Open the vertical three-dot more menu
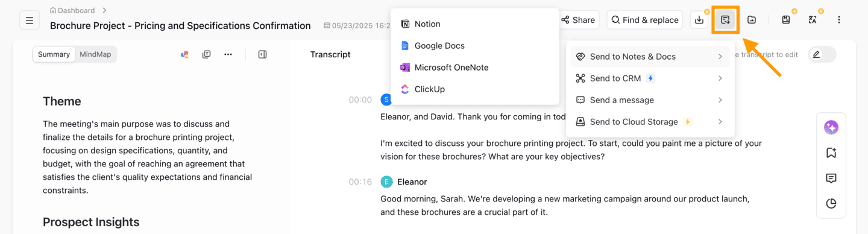 pyautogui.click(x=839, y=20)
